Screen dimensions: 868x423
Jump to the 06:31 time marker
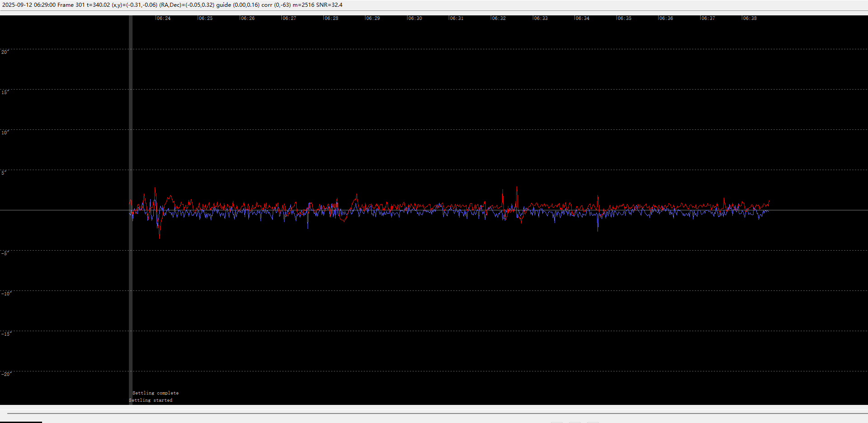pyautogui.click(x=456, y=19)
